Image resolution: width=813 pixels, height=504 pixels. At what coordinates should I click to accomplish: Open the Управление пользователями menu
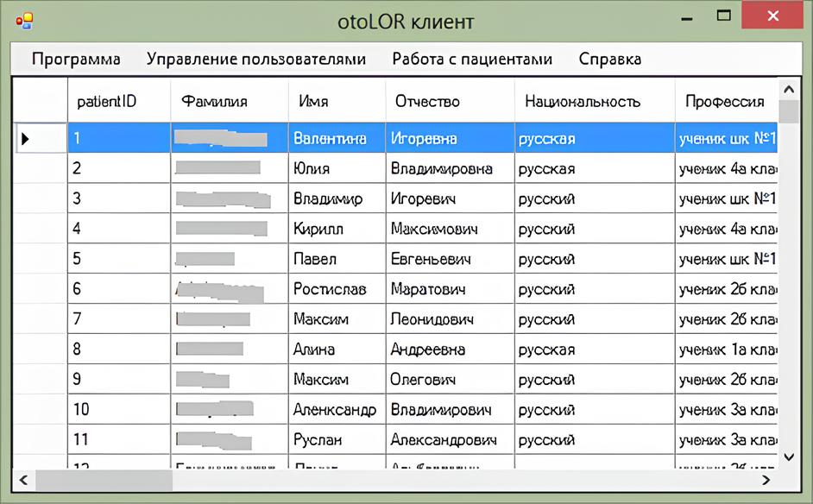[x=256, y=59]
